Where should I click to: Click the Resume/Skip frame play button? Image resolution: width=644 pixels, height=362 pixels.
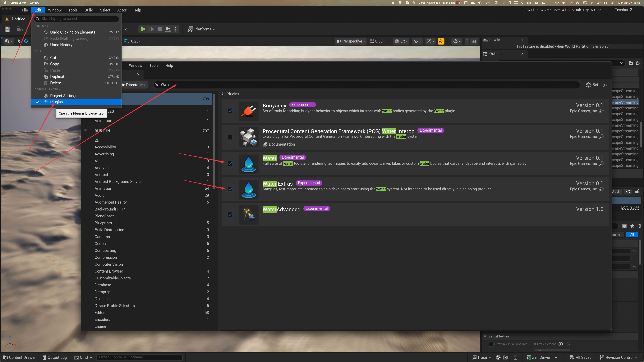point(152,29)
